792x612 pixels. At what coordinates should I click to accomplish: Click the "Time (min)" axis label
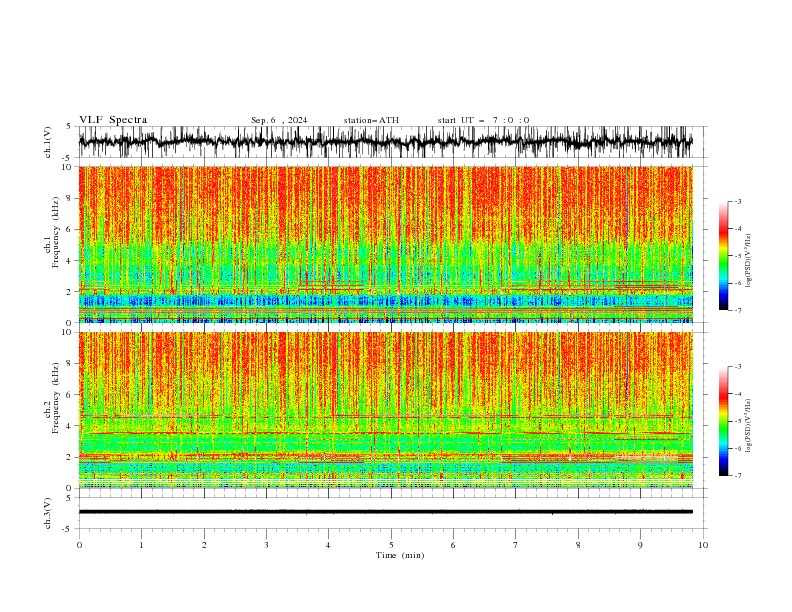tap(400, 555)
